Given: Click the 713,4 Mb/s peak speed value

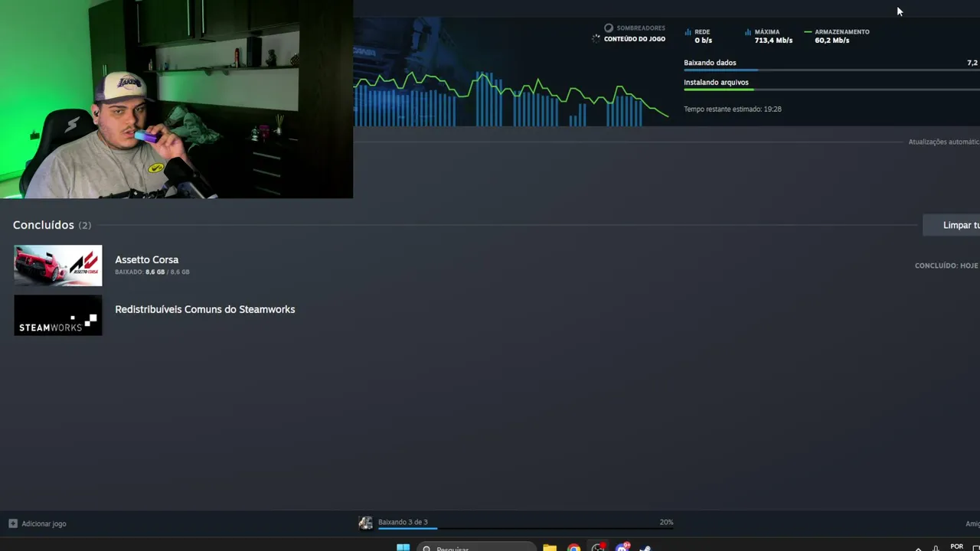Looking at the screenshot, I should pyautogui.click(x=773, y=41).
